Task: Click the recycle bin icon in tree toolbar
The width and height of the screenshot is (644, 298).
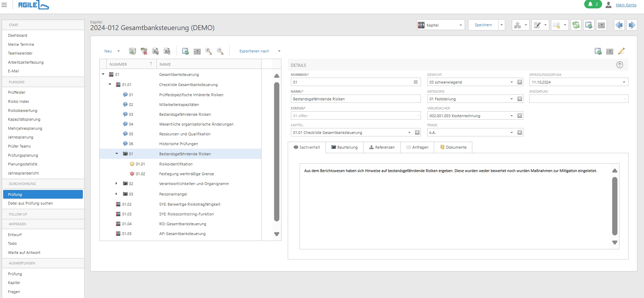Action: click(132, 51)
